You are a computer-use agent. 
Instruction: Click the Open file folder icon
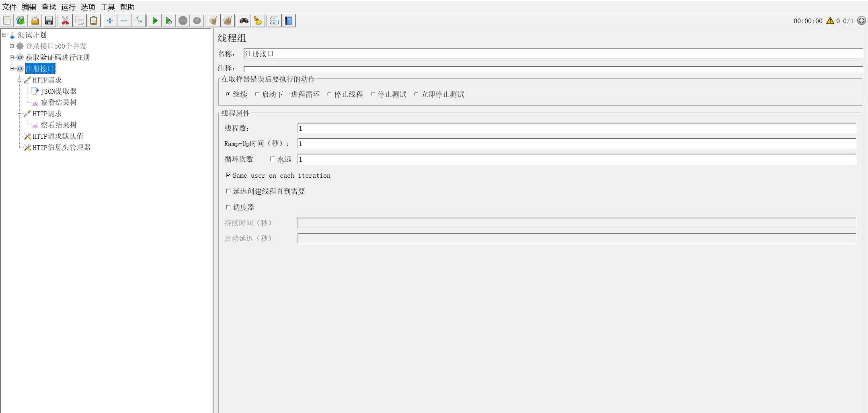(35, 21)
